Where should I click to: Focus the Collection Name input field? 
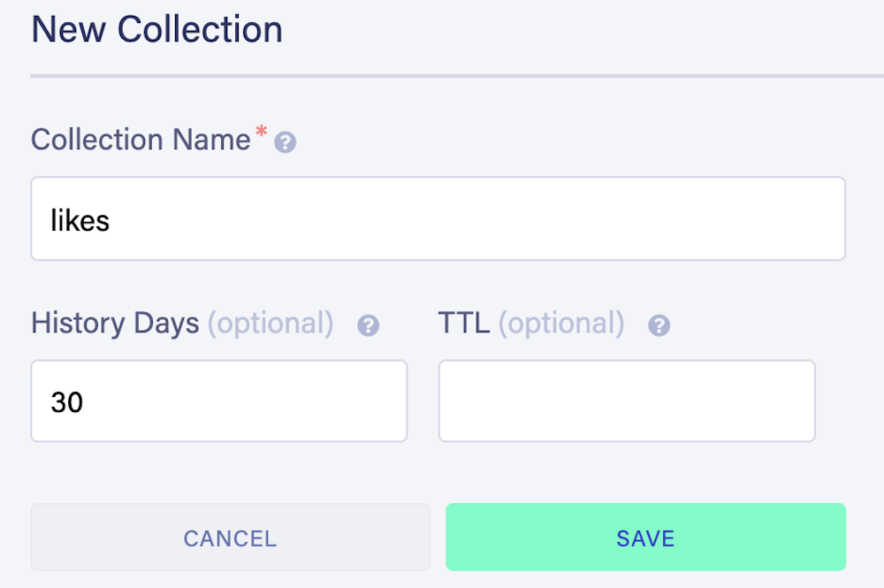(438, 219)
